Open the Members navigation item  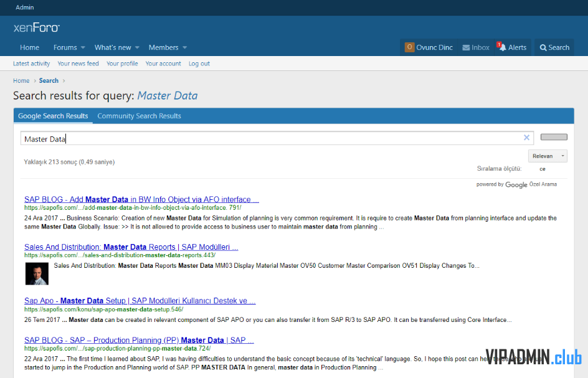163,47
